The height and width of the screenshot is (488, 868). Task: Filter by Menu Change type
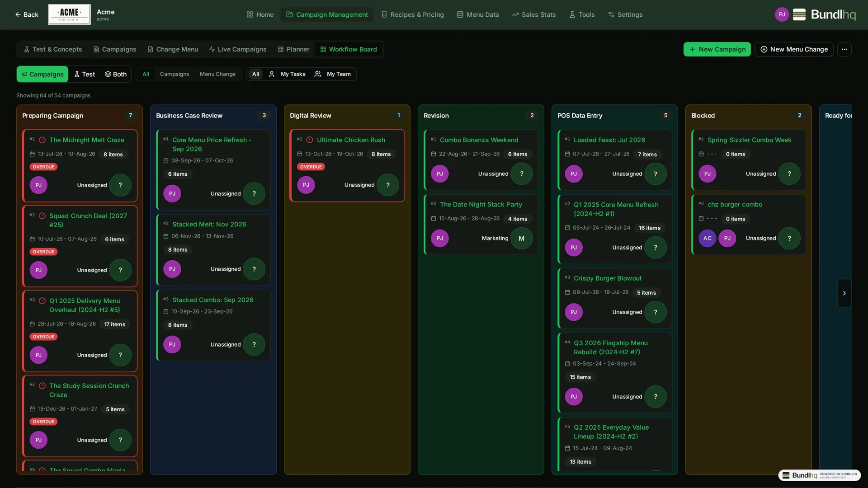click(217, 74)
